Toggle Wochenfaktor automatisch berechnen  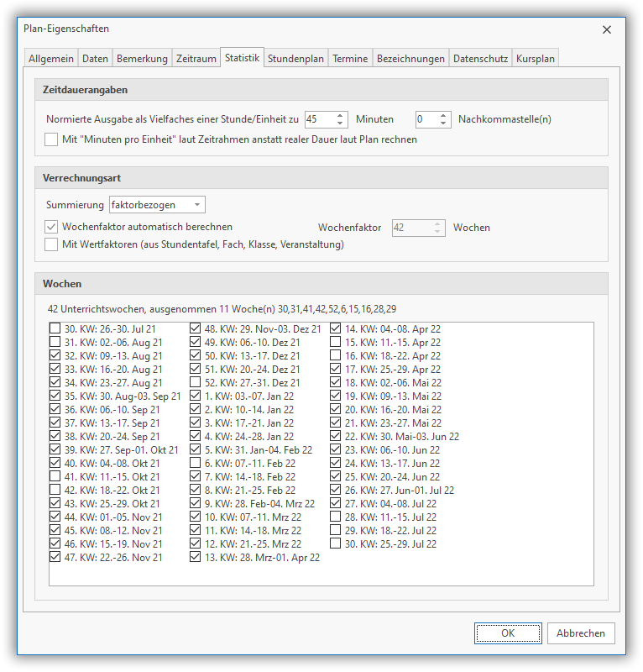(52, 227)
